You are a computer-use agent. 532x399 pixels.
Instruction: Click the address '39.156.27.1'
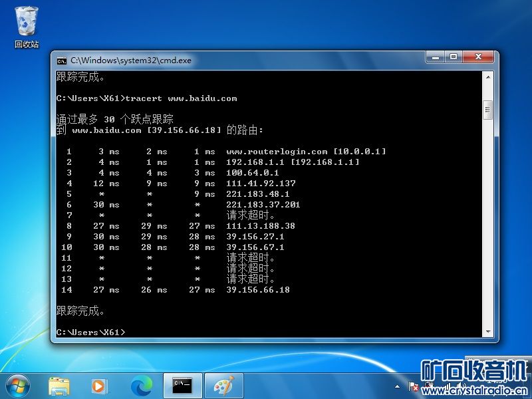255,237
